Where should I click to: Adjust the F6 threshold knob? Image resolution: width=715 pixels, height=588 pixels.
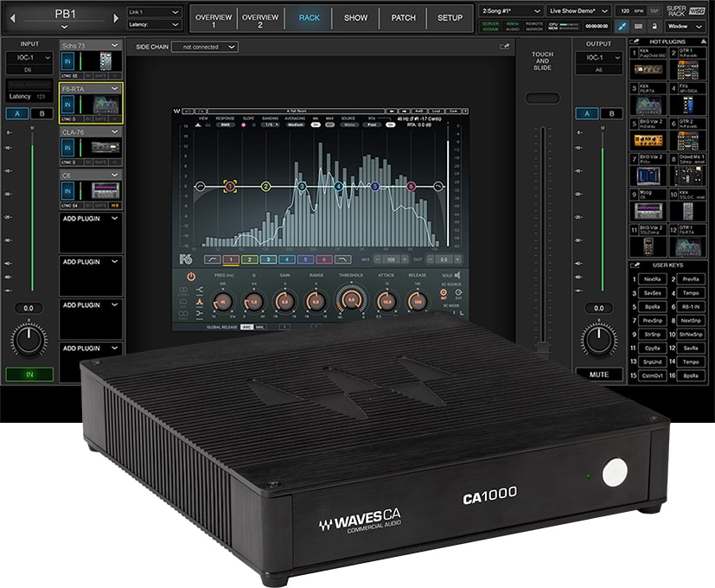pos(352,301)
